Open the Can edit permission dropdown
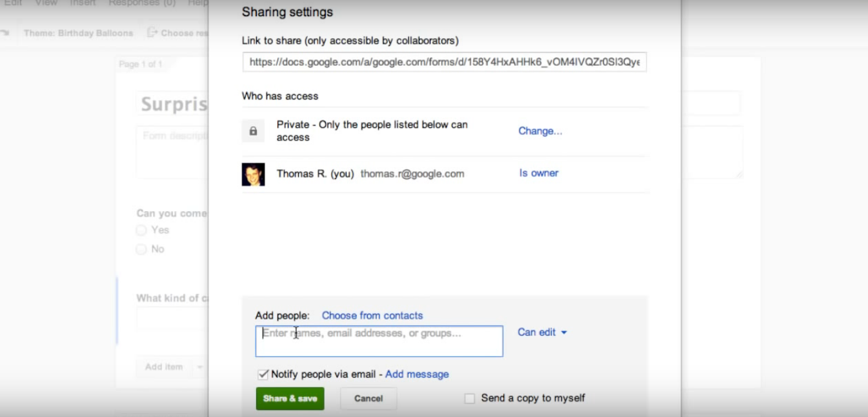This screenshot has height=417, width=868. tap(541, 332)
